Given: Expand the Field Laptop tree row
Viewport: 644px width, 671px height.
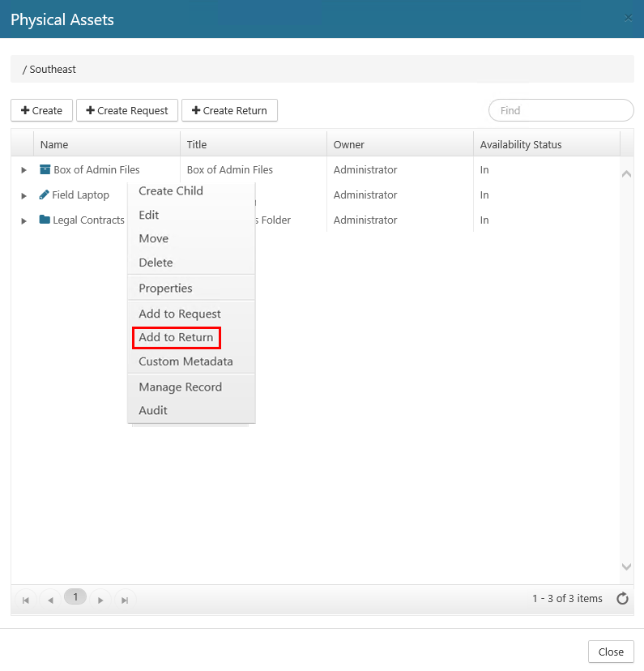Looking at the screenshot, I should tap(23, 195).
